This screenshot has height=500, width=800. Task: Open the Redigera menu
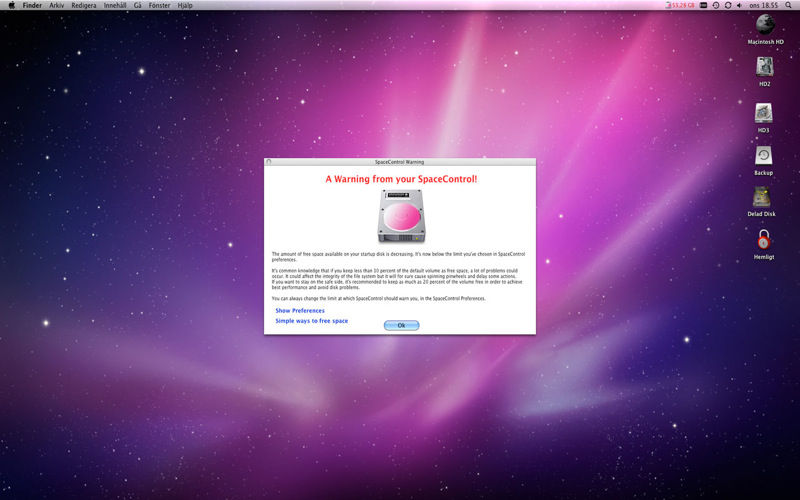[84, 5]
